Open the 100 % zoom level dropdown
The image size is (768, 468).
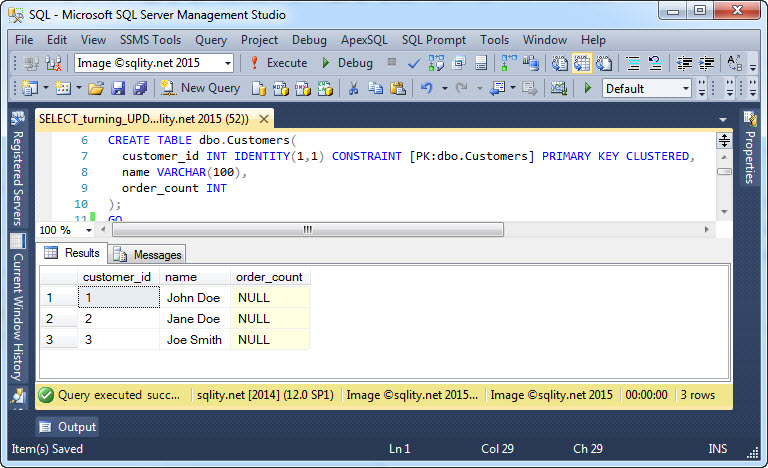click(89, 230)
